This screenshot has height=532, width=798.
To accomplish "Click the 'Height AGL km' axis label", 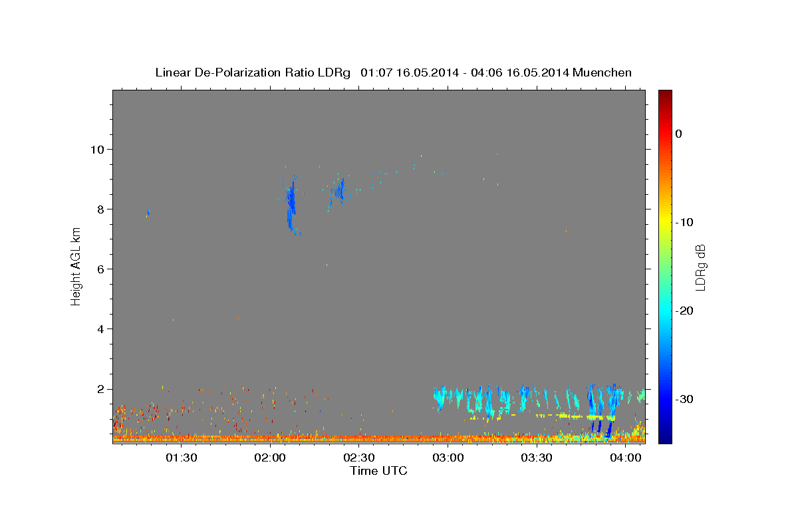I will click(x=76, y=267).
